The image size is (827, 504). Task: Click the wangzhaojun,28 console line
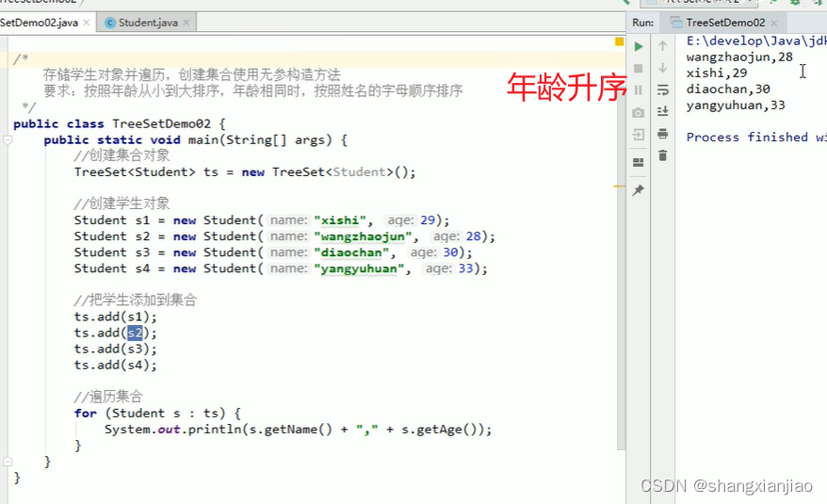[738, 57]
